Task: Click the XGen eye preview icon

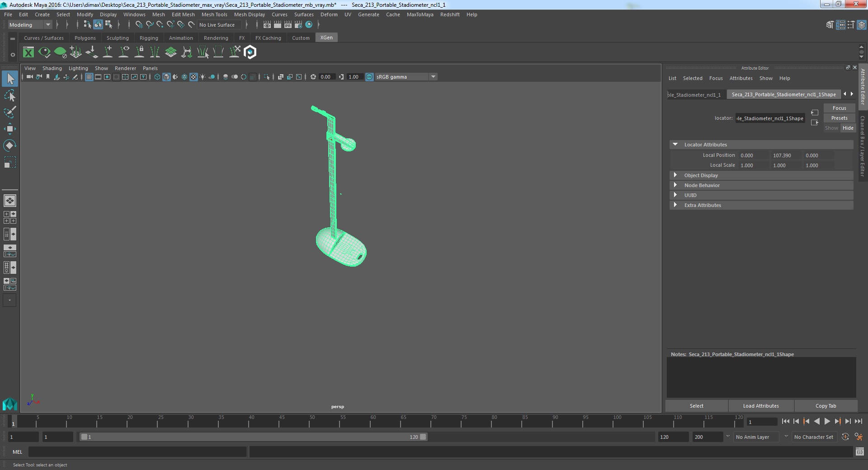Action: (x=44, y=52)
